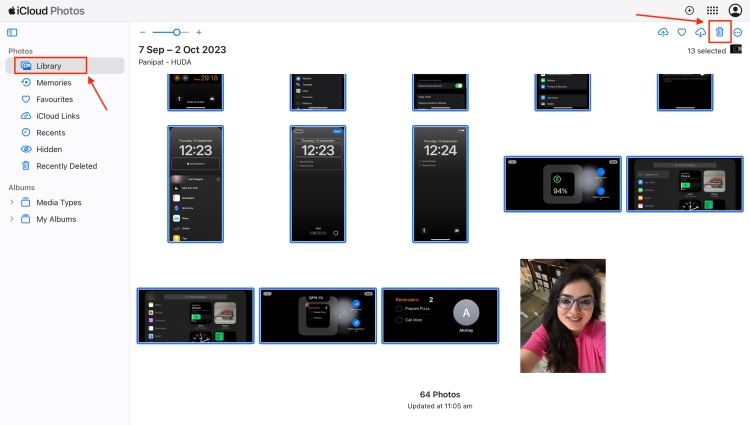The width and height of the screenshot is (750, 425).
Task: Mark selected photos as favourite with heart icon
Action: point(682,33)
